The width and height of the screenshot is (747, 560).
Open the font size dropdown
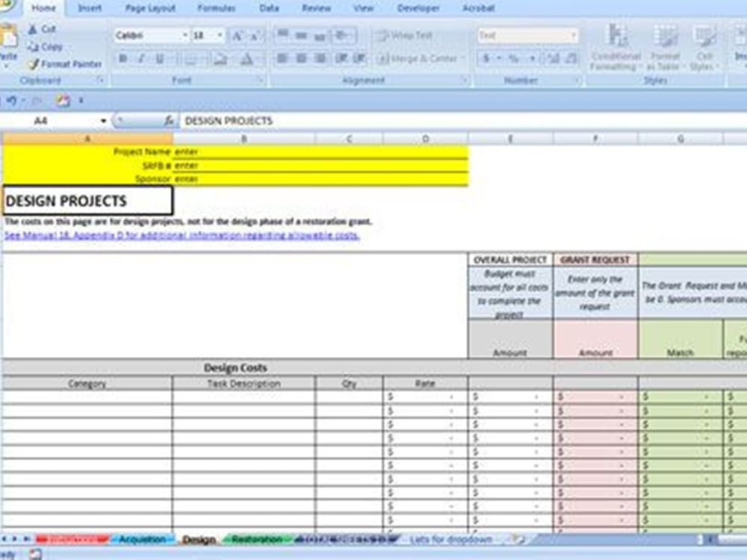click(x=220, y=35)
